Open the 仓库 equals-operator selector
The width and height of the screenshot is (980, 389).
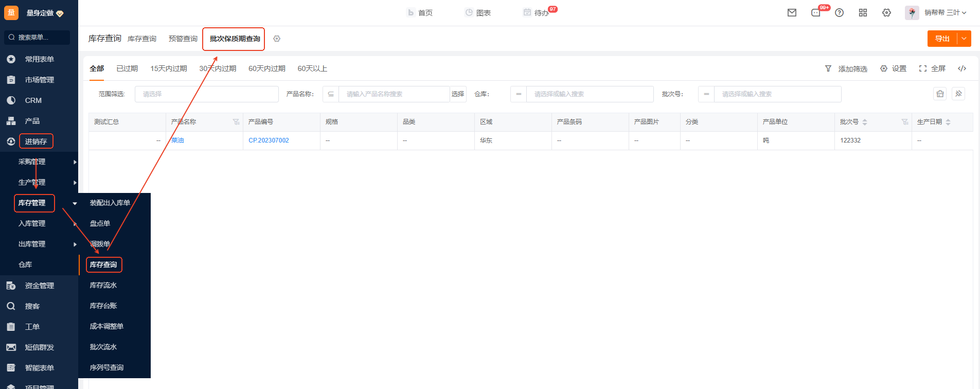click(x=519, y=94)
